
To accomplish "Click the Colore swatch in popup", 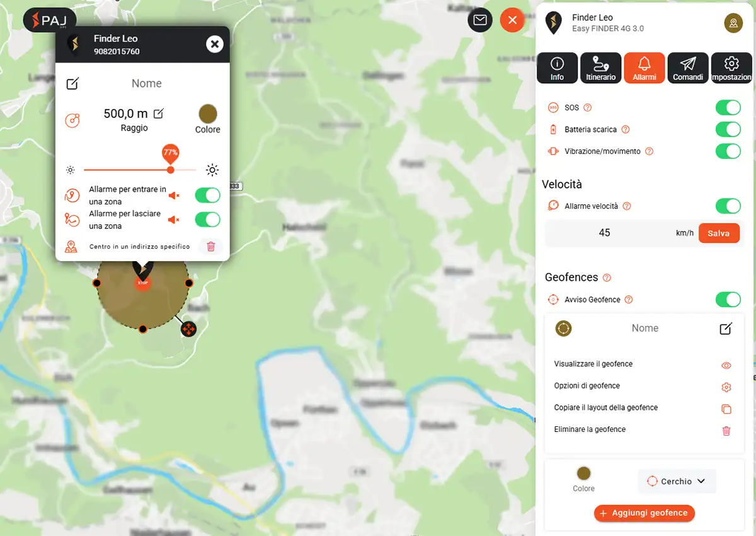I will tap(208, 114).
